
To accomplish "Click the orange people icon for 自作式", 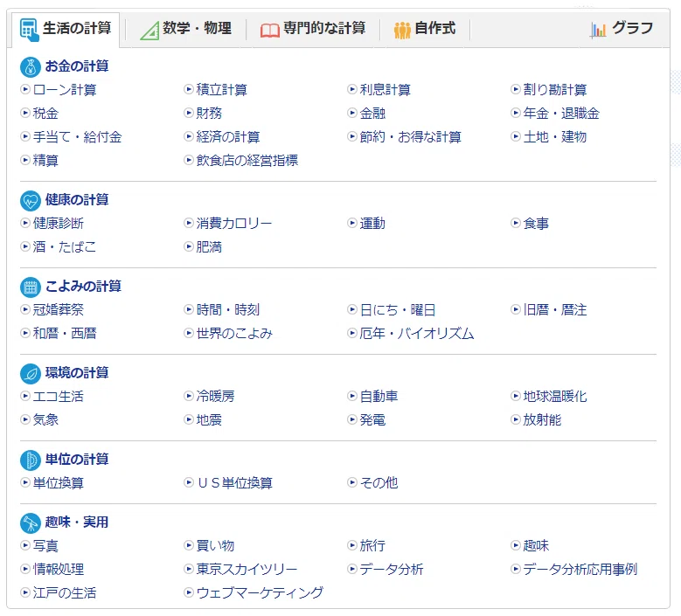I will point(402,30).
